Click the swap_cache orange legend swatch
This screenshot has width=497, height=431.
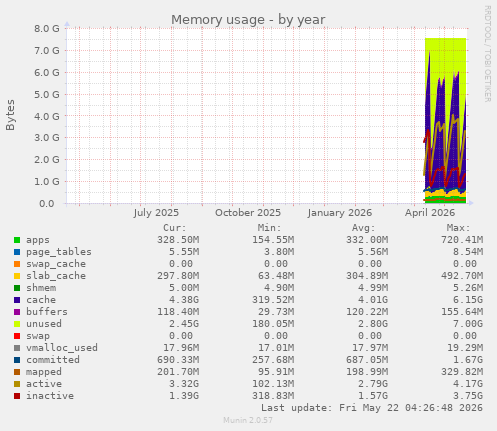[17, 264]
